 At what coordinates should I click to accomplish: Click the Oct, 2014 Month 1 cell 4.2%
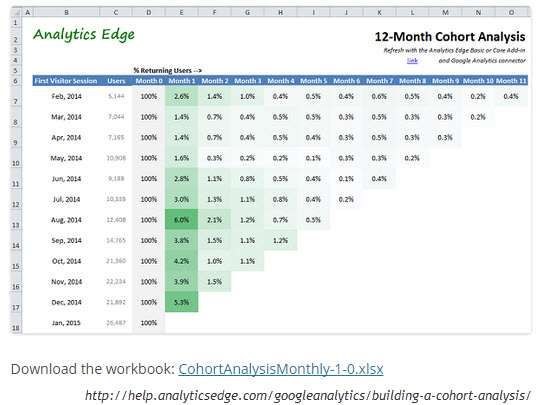182,261
